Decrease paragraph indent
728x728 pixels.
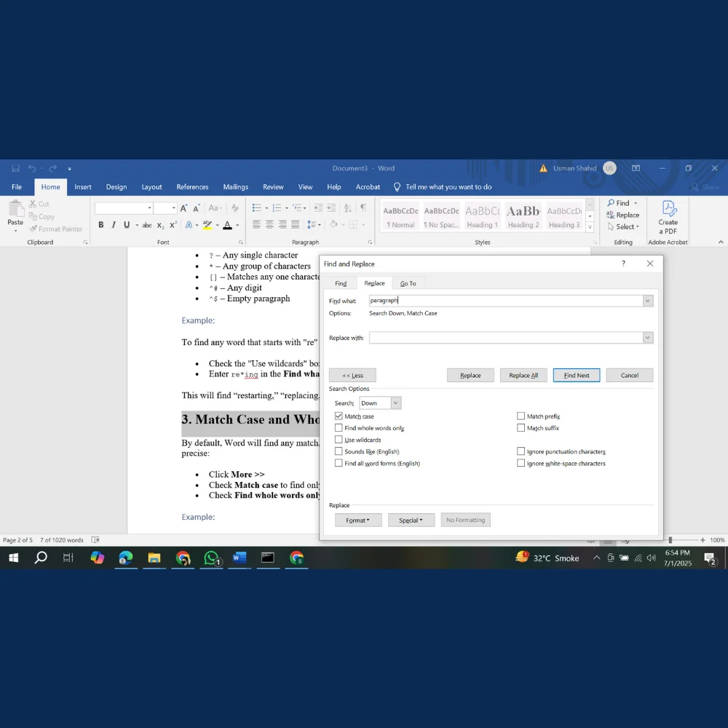[x=318, y=208]
